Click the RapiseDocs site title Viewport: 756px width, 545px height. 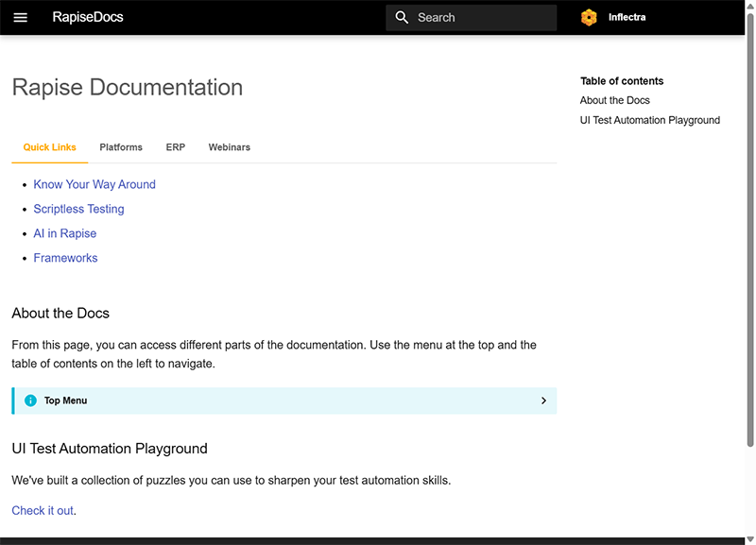(88, 17)
